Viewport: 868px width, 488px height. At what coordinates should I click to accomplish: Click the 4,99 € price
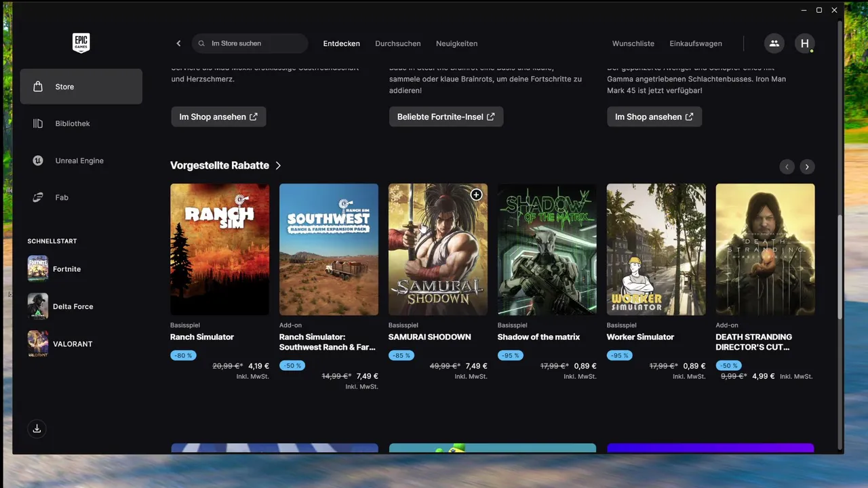click(763, 376)
